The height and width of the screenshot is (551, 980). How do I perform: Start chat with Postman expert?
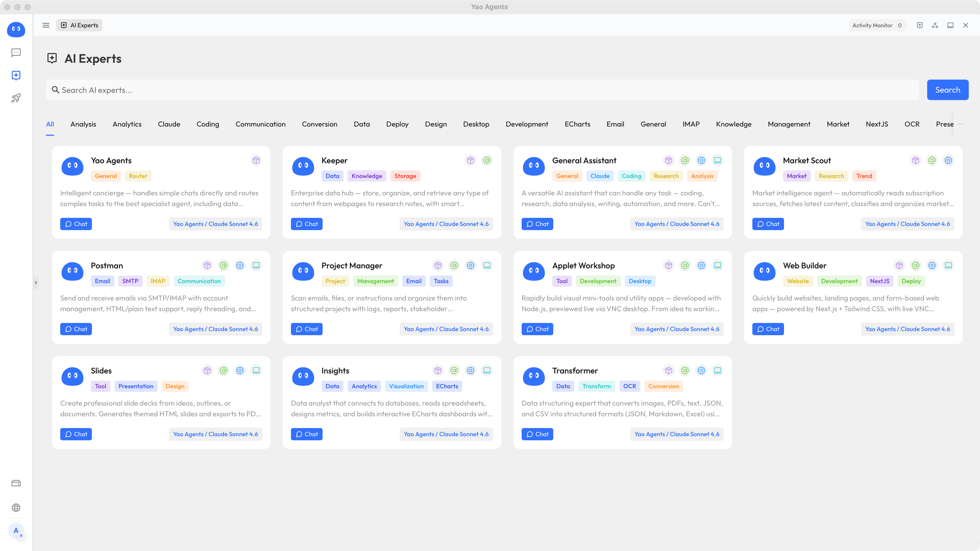(76, 329)
